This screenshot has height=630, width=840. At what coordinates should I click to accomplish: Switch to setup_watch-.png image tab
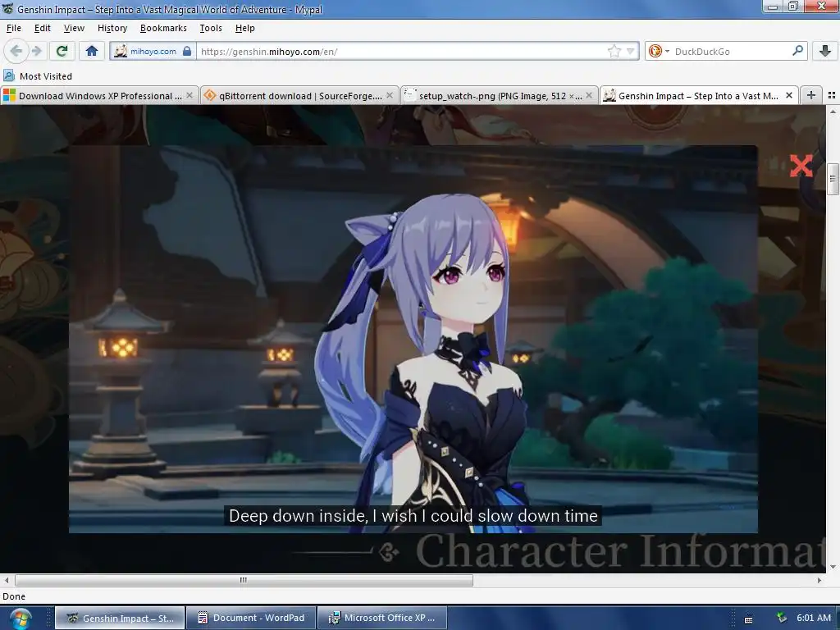[x=500, y=96]
